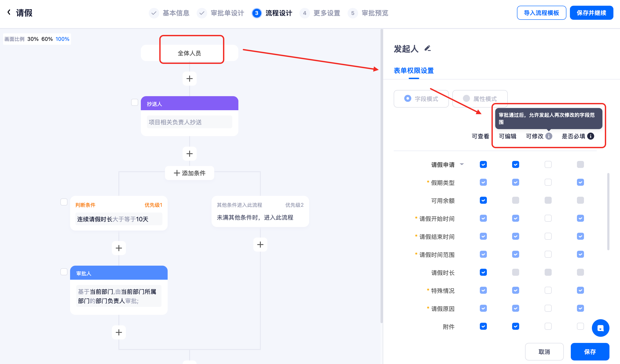Collapse the 请假申请 group arrow
The width and height of the screenshot is (620, 364).
tap(462, 164)
